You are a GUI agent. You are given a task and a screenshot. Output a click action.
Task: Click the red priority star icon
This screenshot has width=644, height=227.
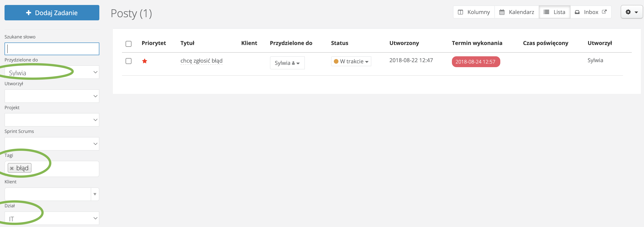click(145, 61)
